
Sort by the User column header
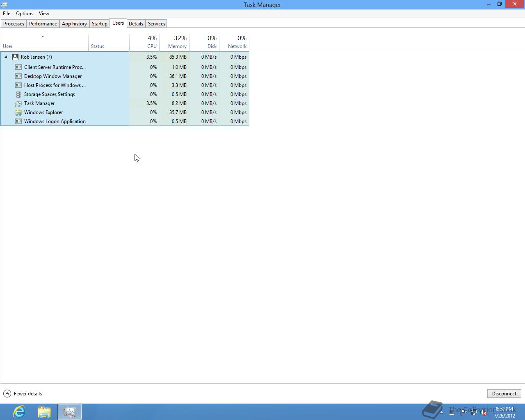point(44,43)
